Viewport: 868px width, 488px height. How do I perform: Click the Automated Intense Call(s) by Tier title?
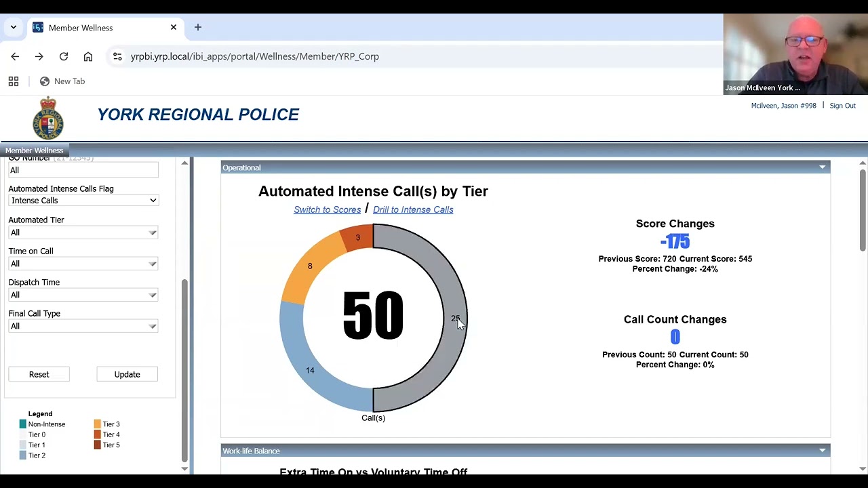coord(373,191)
